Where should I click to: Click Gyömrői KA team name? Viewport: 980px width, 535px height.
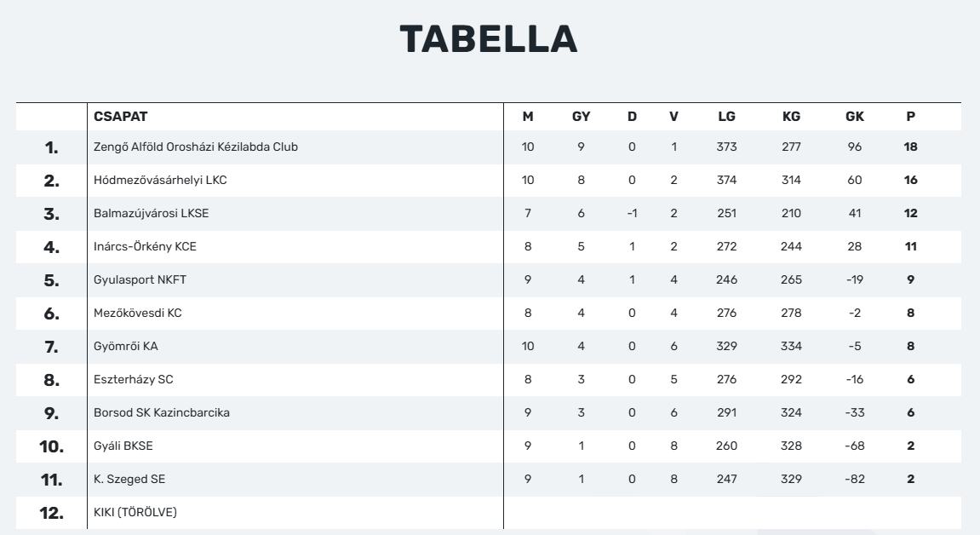[125, 346]
